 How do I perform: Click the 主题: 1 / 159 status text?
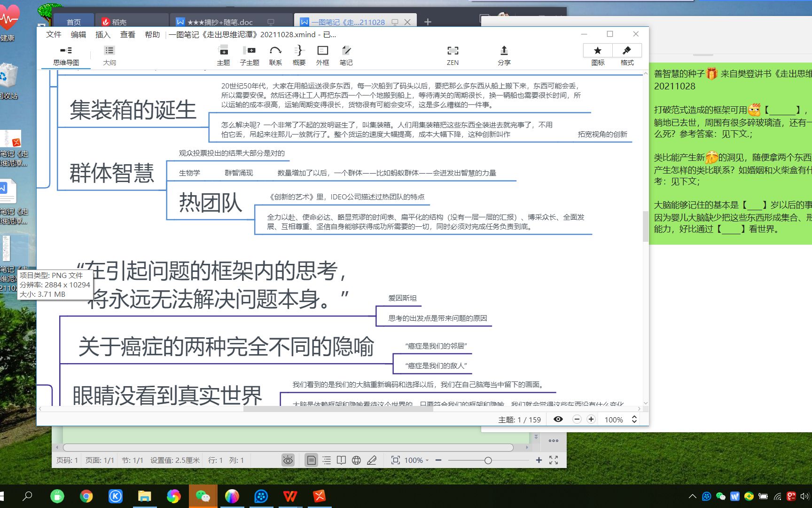pos(519,420)
